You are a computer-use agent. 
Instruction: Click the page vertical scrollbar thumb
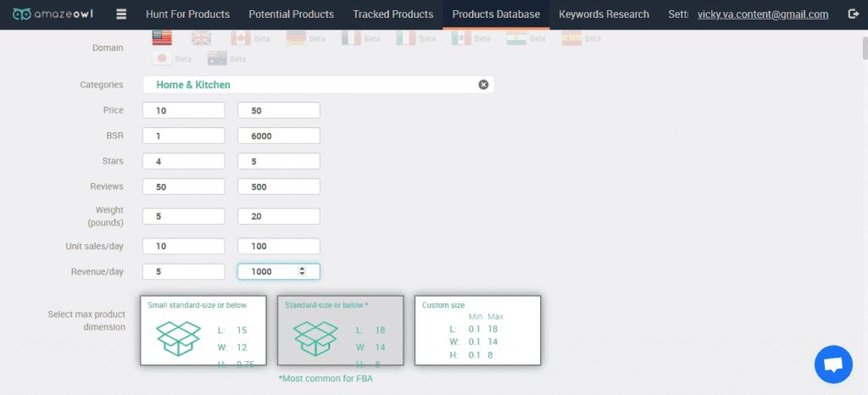click(x=865, y=47)
